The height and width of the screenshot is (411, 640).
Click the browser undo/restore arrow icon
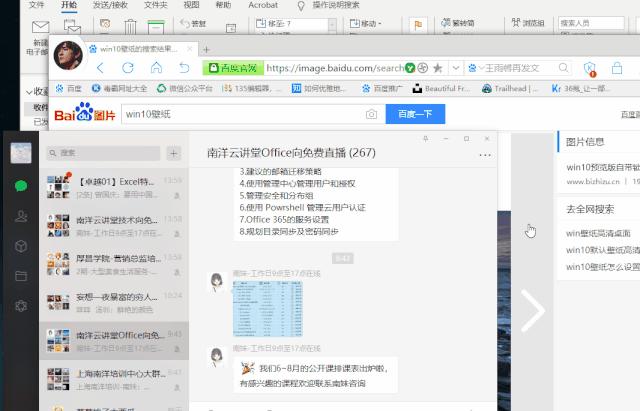[x=184, y=68]
